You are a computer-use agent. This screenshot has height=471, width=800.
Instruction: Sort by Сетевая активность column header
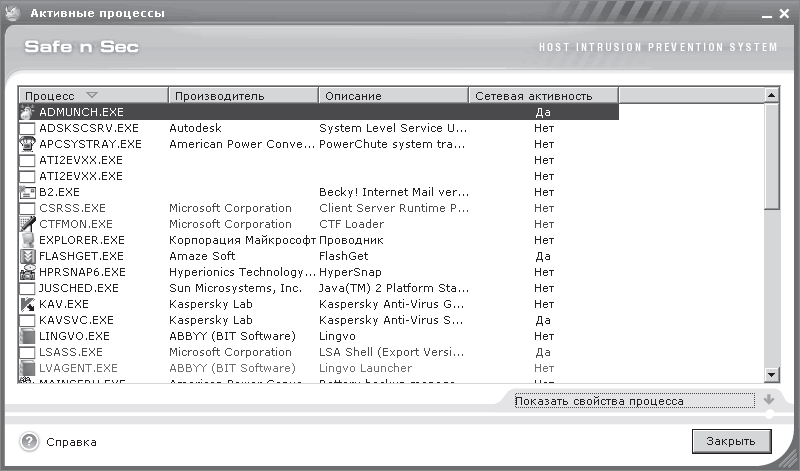(543, 96)
